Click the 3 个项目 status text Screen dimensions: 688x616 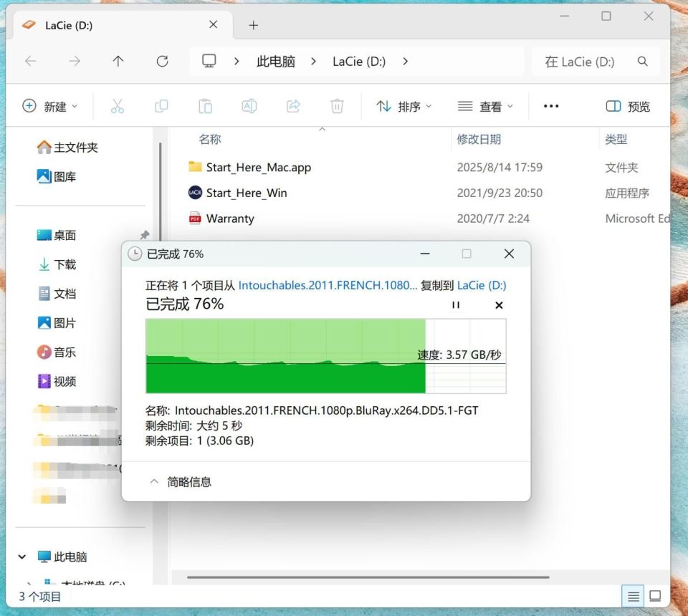click(x=40, y=597)
